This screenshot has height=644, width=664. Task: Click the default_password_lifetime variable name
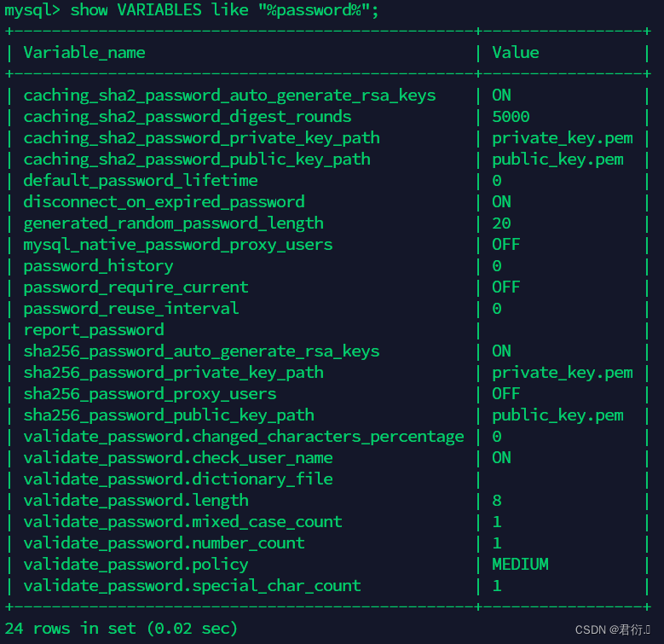140,181
